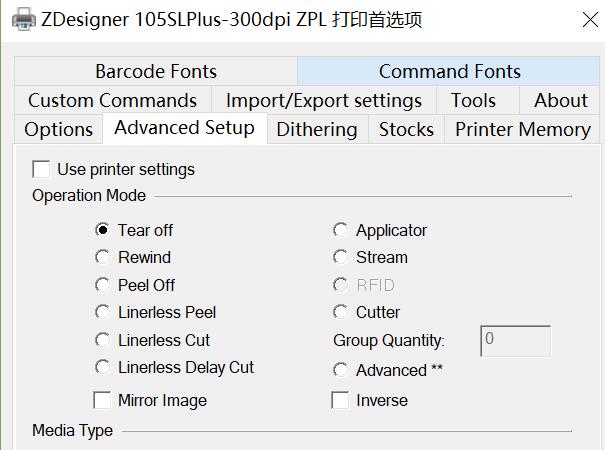Tick the Inverse checkbox
The image size is (605, 450).
click(340, 400)
